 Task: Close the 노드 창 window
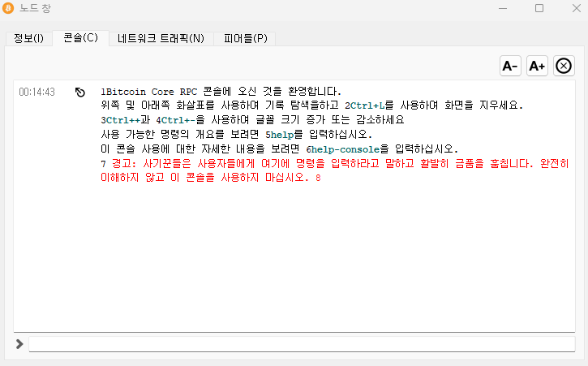[x=577, y=8]
